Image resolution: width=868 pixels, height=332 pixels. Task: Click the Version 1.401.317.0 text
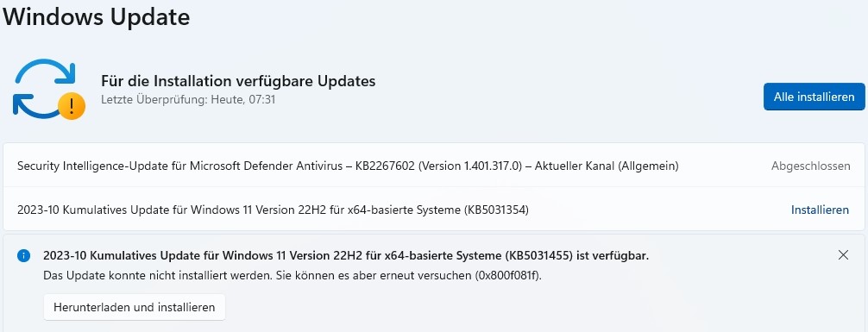coord(469,166)
